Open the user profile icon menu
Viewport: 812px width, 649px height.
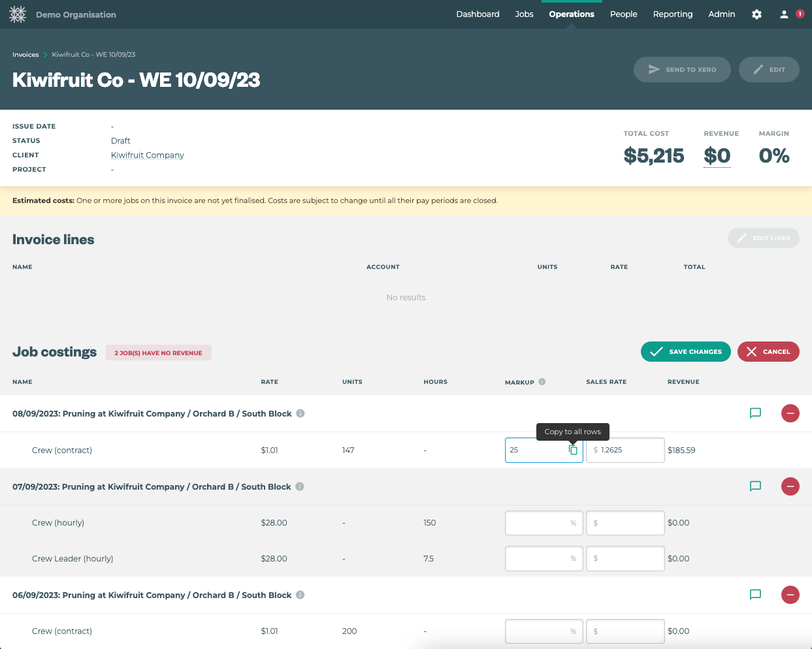784,14
